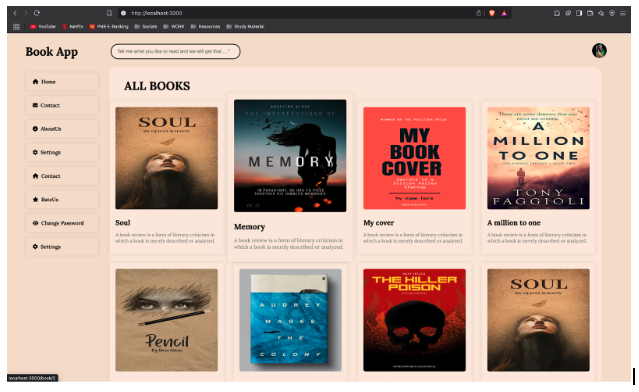Screen dimensions: 639x392
Task: Open Contact with the envelope icon
Action: (62, 105)
